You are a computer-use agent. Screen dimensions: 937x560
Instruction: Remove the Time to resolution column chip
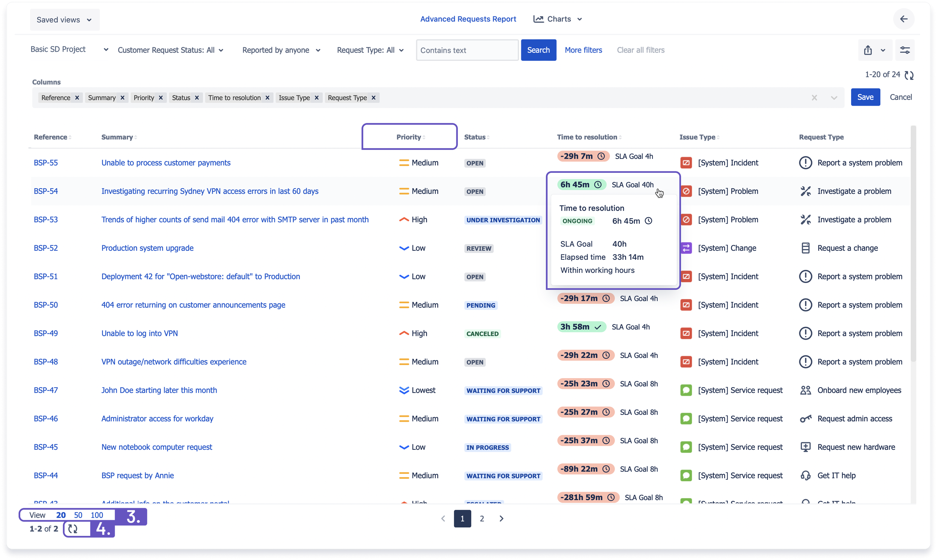(x=267, y=98)
